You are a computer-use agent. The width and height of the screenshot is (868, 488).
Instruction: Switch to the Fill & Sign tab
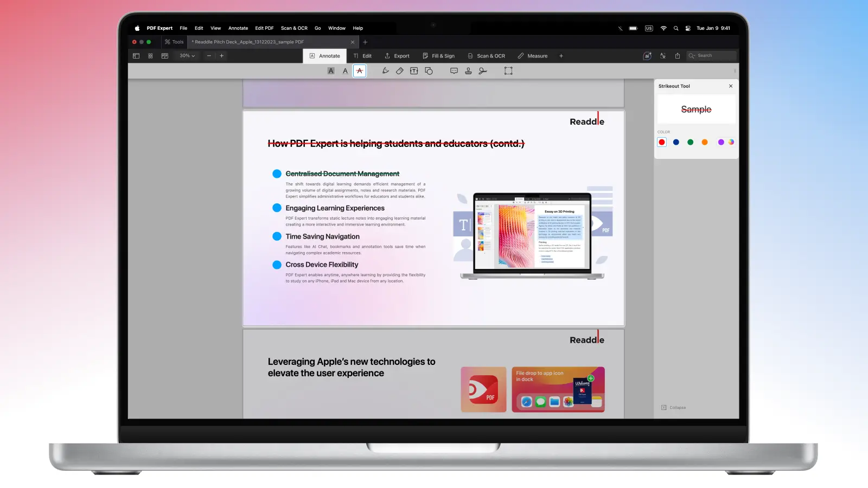438,56
